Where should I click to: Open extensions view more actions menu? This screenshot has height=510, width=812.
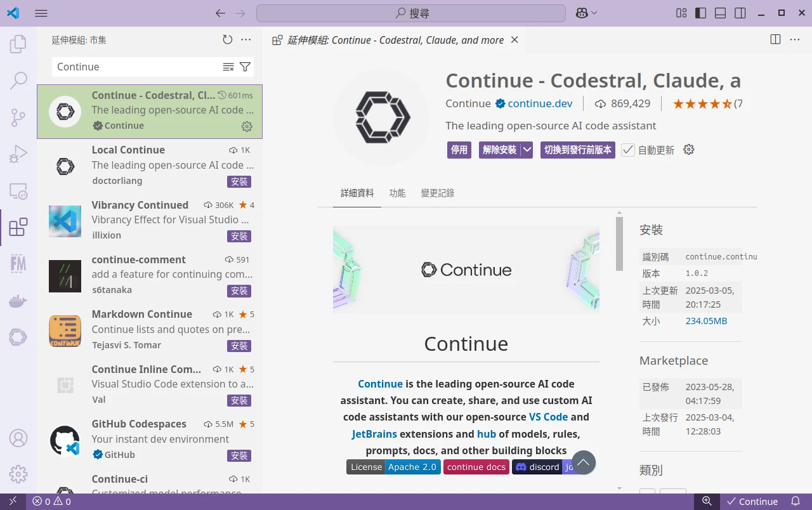246,40
